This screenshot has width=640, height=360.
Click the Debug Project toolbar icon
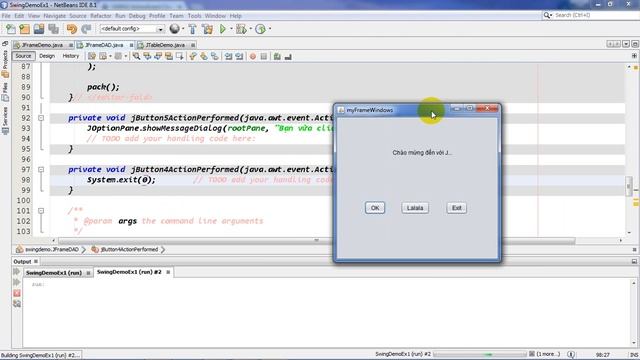pos(241,29)
